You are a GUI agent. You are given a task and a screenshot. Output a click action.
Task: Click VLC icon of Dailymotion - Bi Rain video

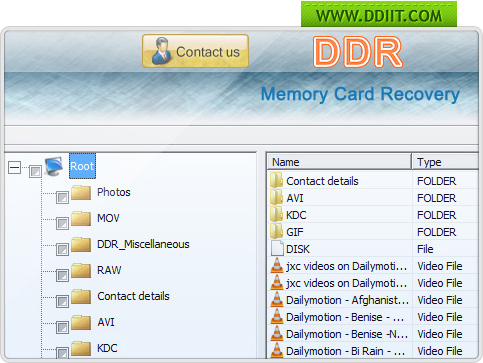point(277,351)
